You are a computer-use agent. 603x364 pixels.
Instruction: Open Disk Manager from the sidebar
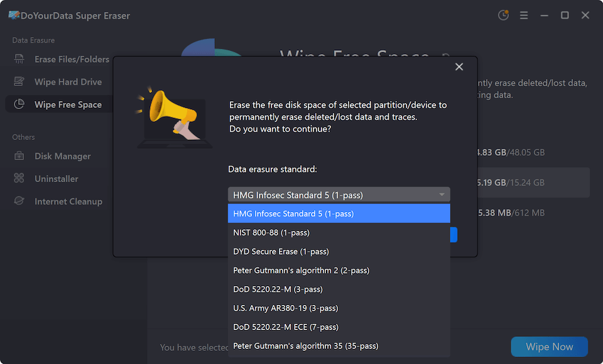63,156
